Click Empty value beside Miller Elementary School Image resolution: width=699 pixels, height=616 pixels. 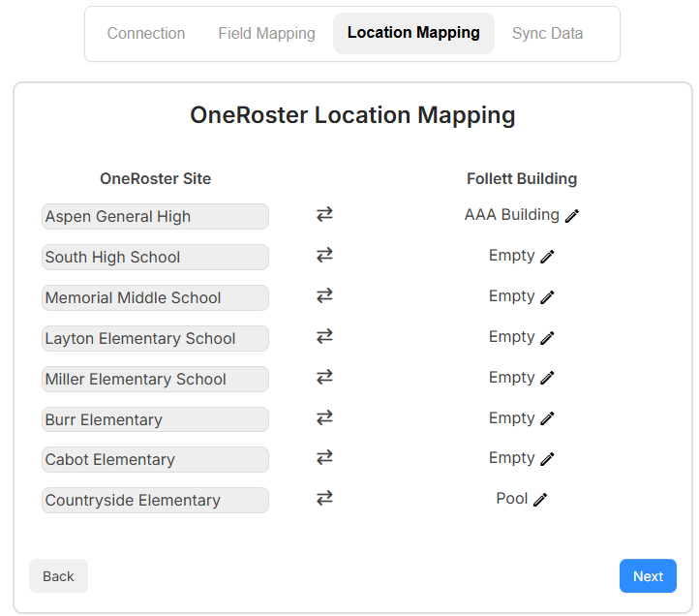pyautogui.click(x=512, y=378)
